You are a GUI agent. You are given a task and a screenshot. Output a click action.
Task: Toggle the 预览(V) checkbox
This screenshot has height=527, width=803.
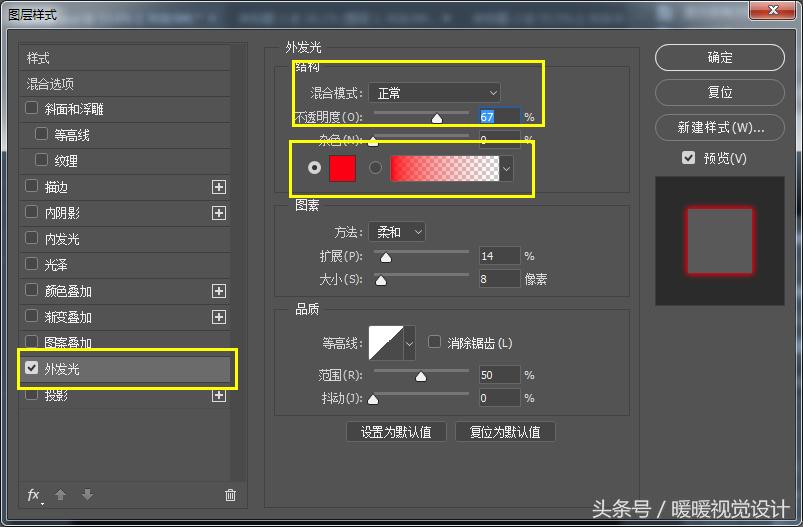689,158
